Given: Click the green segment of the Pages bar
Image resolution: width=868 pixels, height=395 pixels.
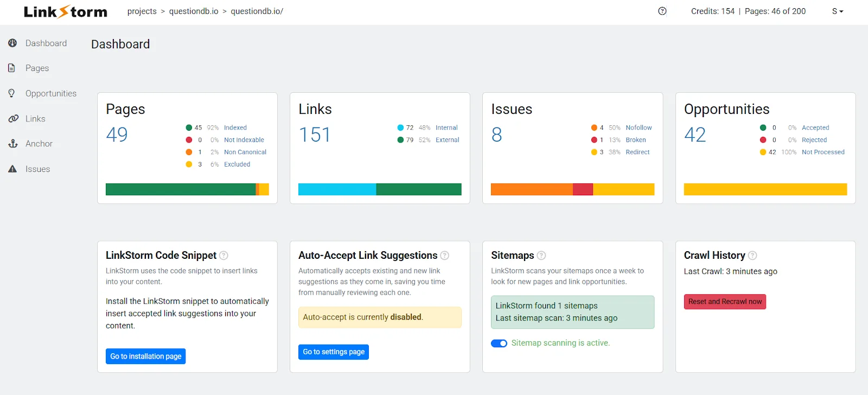Looking at the screenshot, I should (181, 189).
